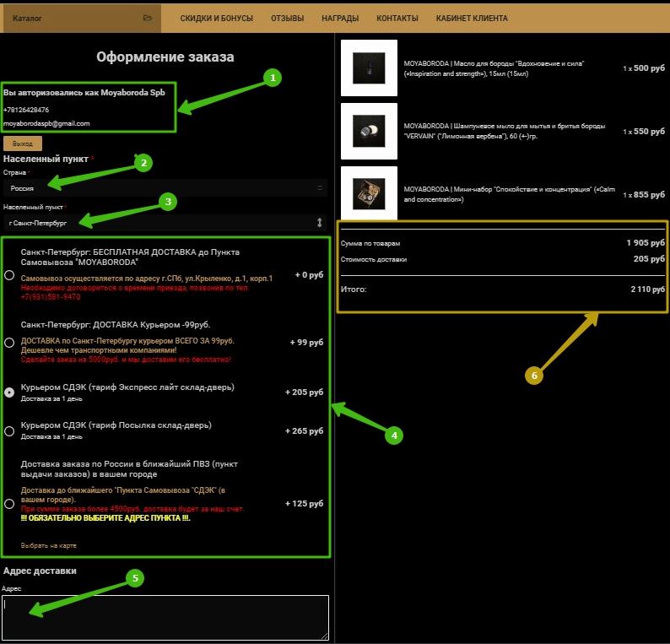The width and height of the screenshot is (670, 644).
Task: Click the Сумма по товарам 1 905 руб value
Action: (x=646, y=243)
